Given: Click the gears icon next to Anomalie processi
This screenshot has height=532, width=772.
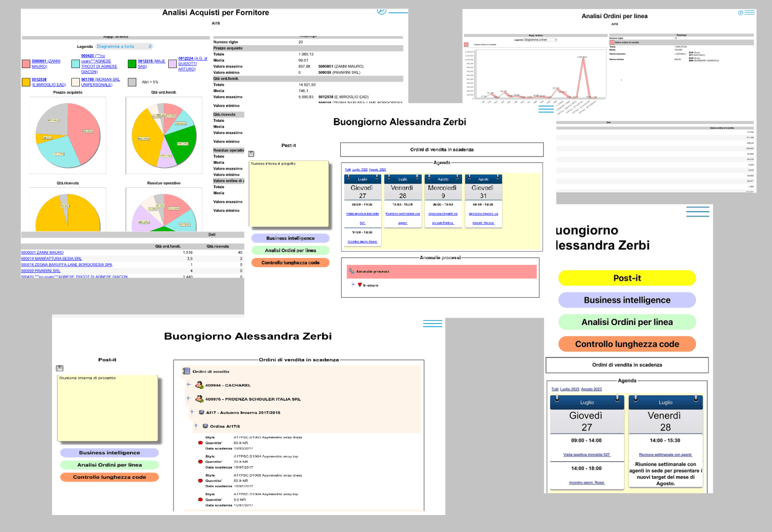Looking at the screenshot, I should click(x=351, y=271).
